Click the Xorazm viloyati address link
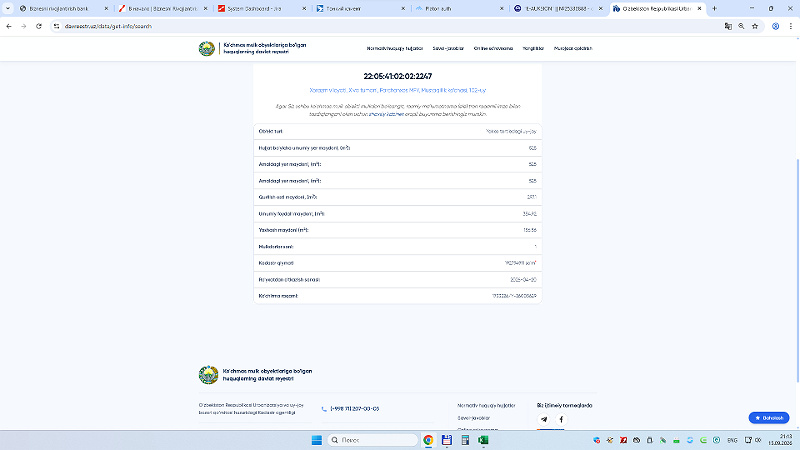 [397, 90]
